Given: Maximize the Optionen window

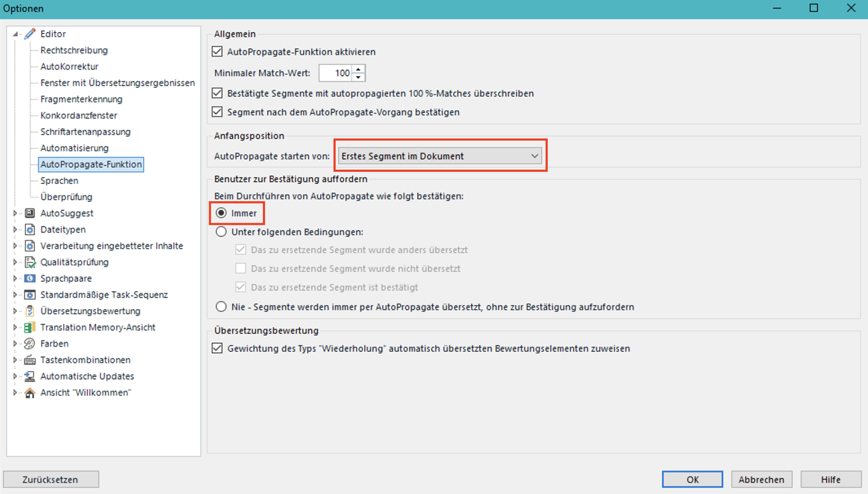Looking at the screenshot, I should 814,8.
